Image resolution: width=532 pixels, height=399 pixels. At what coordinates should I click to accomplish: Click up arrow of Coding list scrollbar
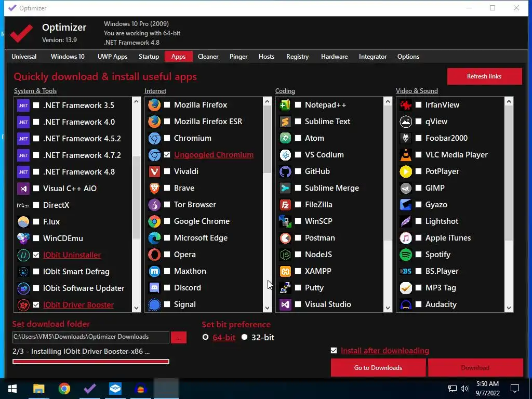coord(388,101)
